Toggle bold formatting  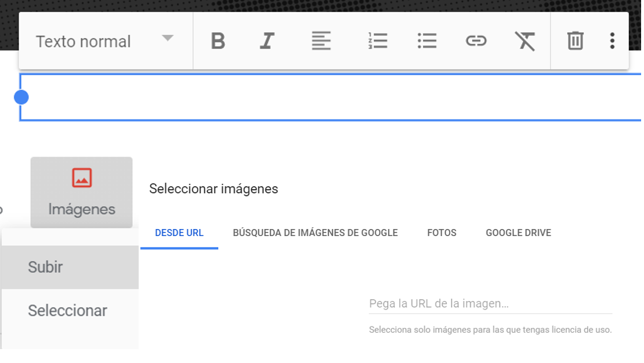pos(218,41)
